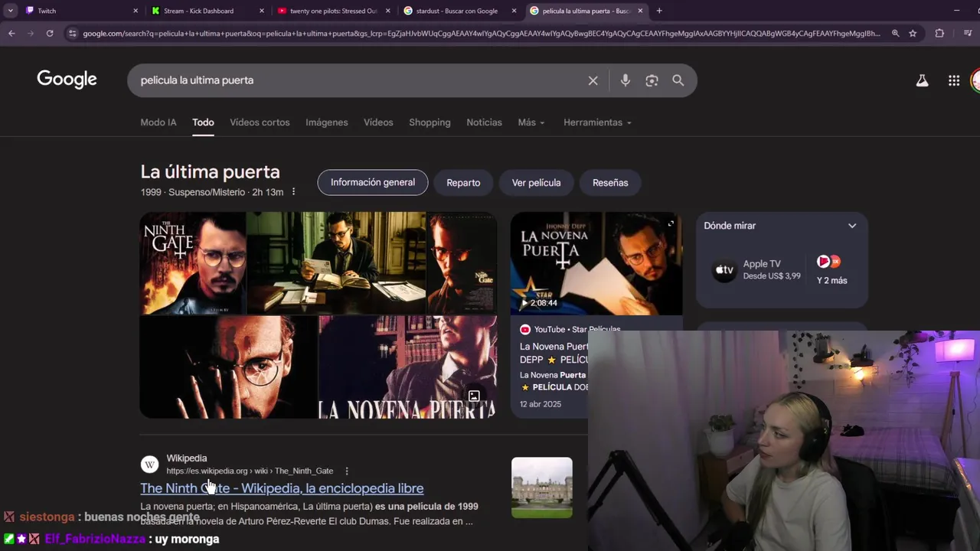This screenshot has width=980, height=551.
Task: Open the Google apps grid icon
Action: [x=954, y=80]
